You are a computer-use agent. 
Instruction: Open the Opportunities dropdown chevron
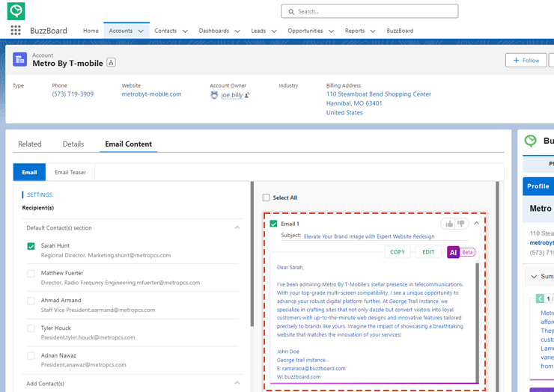point(331,31)
